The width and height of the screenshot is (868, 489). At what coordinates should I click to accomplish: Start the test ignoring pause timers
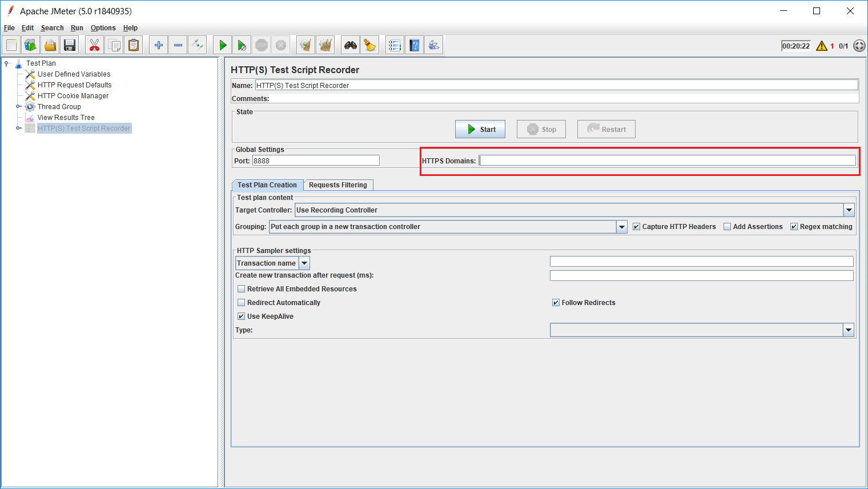pyautogui.click(x=241, y=45)
